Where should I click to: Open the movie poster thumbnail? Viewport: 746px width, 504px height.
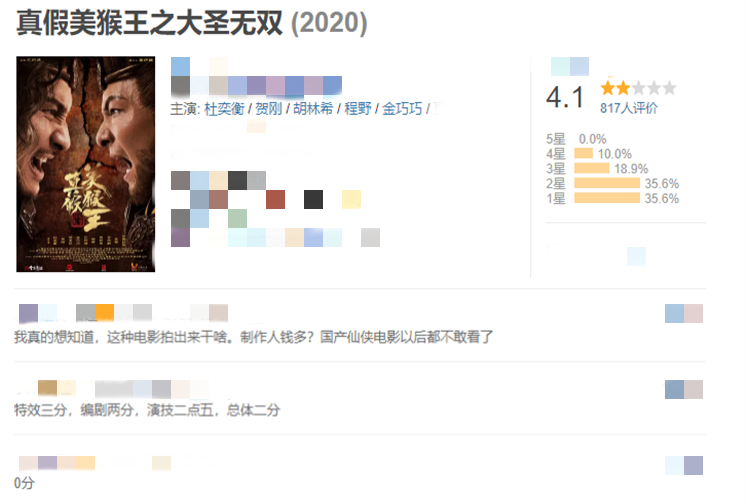tap(86, 164)
